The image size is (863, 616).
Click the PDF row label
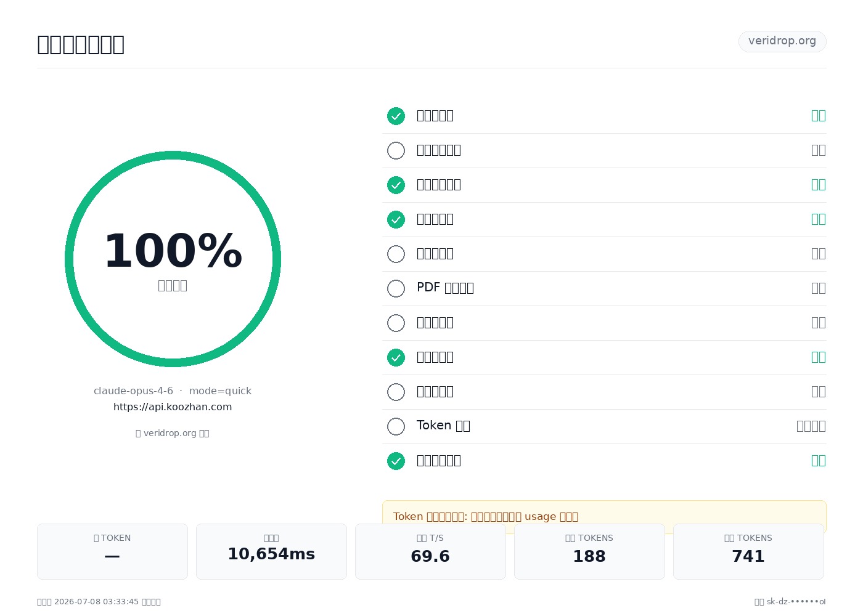pyautogui.click(x=445, y=288)
